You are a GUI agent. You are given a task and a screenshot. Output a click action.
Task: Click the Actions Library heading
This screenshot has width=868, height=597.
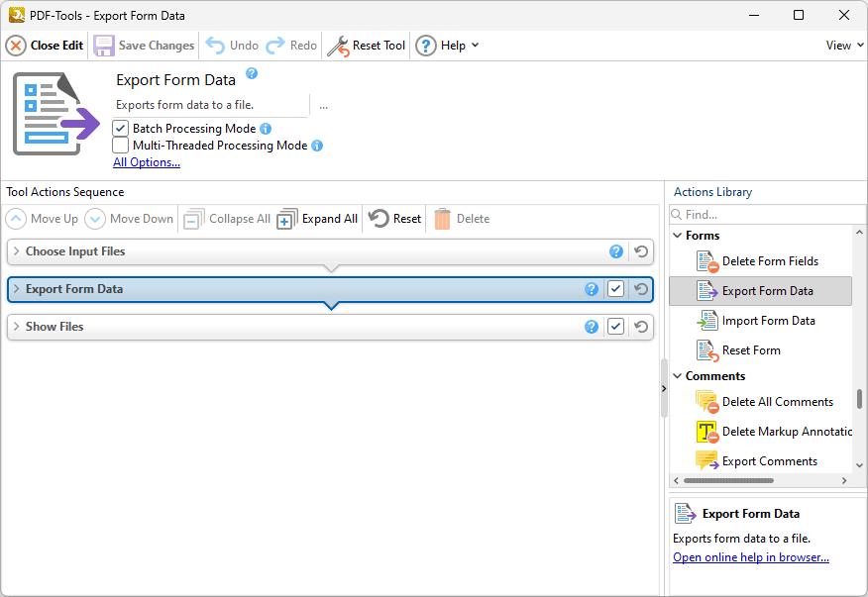click(x=712, y=192)
